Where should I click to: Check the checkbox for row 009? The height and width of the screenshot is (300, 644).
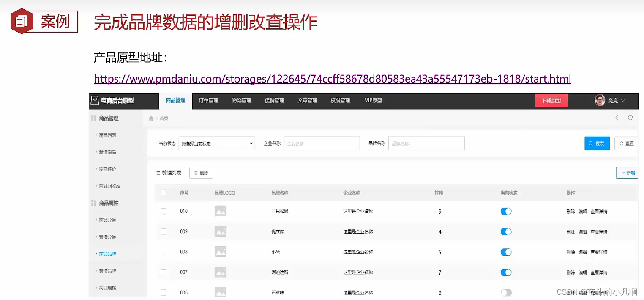[164, 231]
